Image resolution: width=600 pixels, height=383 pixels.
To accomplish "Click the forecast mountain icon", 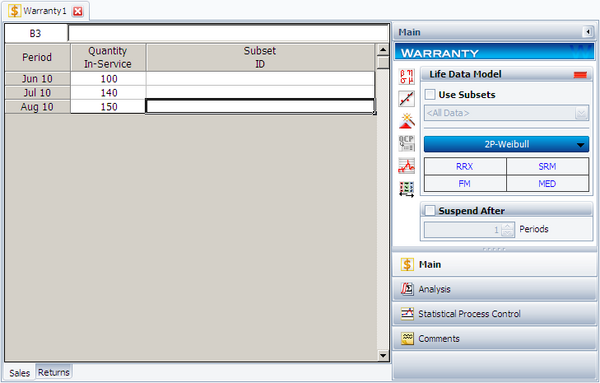I will pos(406,121).
